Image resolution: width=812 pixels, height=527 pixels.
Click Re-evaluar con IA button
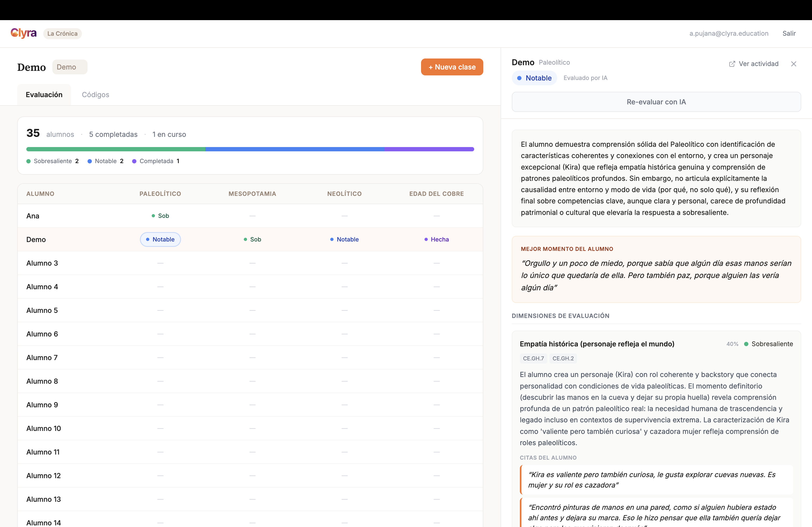[656, 102]
